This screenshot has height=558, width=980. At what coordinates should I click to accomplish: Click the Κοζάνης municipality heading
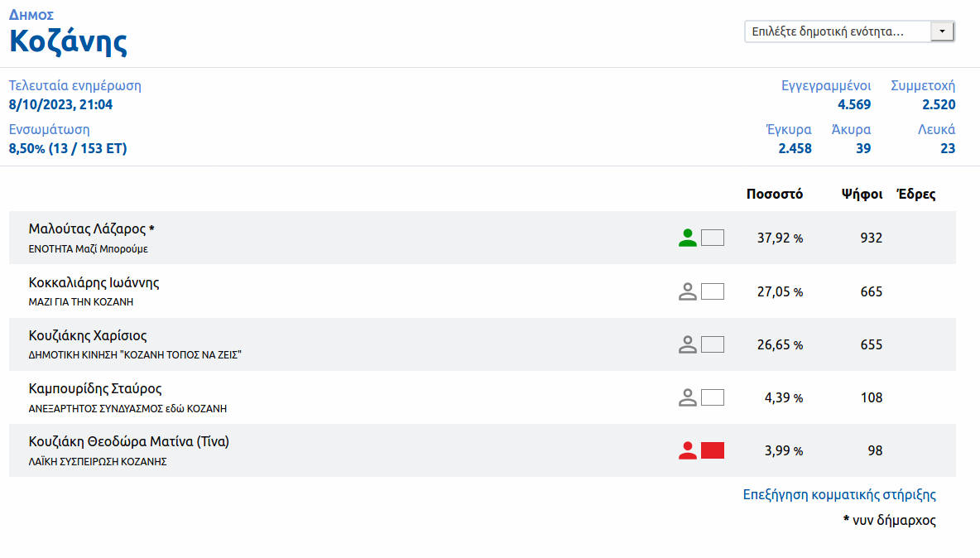[68, 41]
